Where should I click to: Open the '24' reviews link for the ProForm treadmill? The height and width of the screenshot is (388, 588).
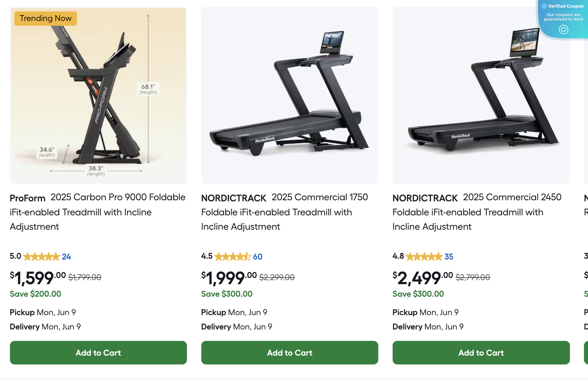coord(67,257)
